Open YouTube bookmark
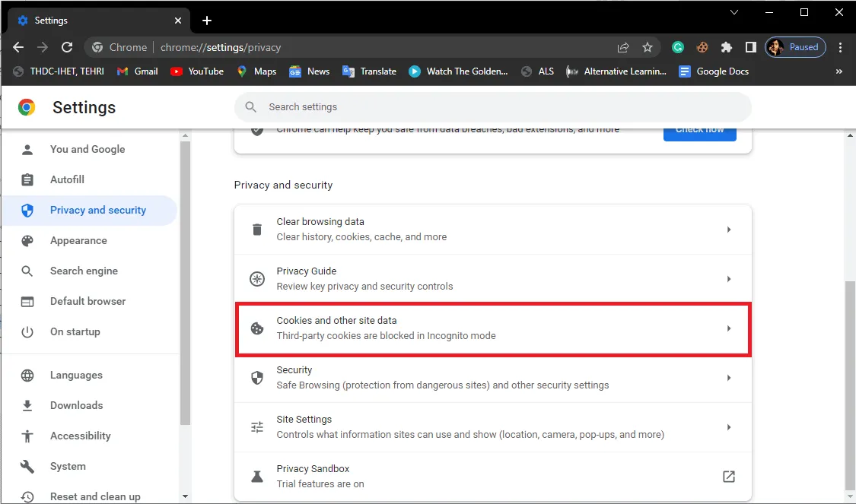 (197, 71)
